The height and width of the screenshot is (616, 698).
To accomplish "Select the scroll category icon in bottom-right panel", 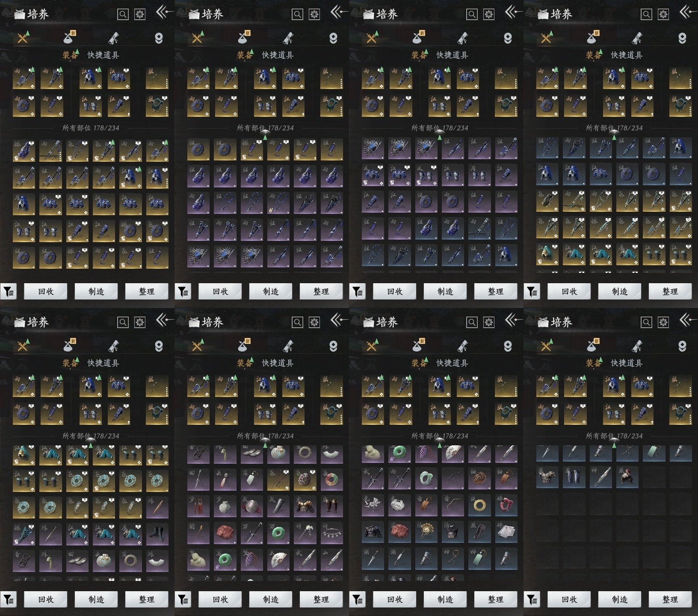I will tap(637, 346).
